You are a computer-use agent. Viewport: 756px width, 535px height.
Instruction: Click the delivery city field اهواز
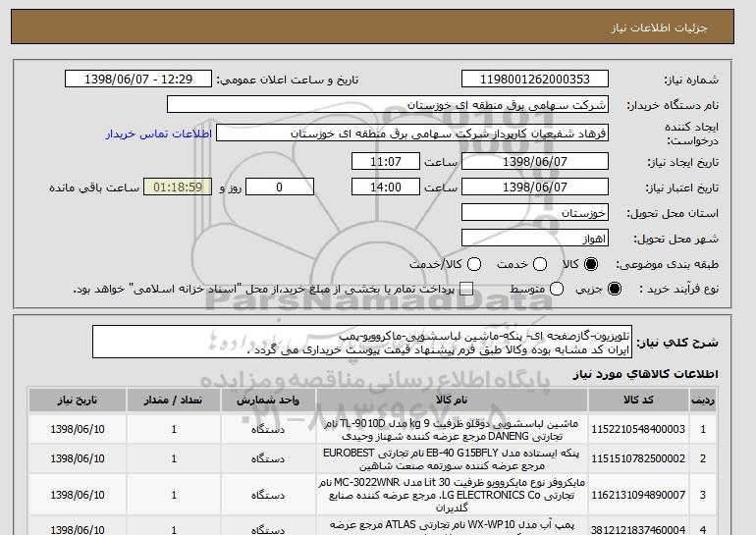pos(535,239)
